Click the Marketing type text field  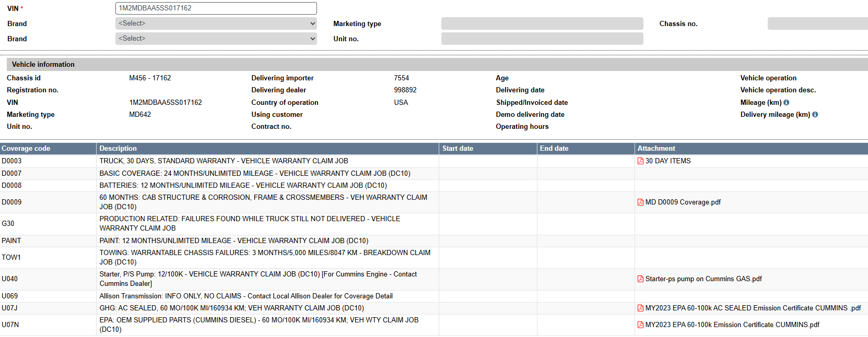pyautogui.click(x=542, y=23)
